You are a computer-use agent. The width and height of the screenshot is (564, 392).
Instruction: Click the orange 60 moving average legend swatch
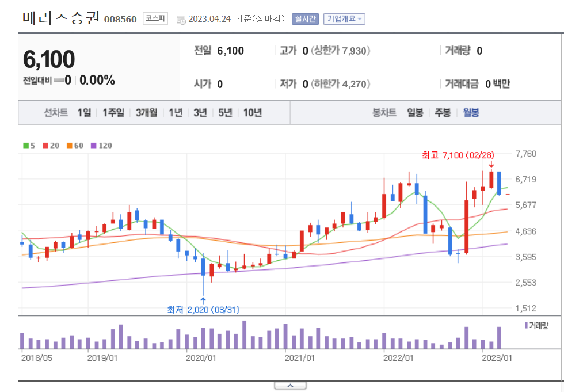click(70, 146)
